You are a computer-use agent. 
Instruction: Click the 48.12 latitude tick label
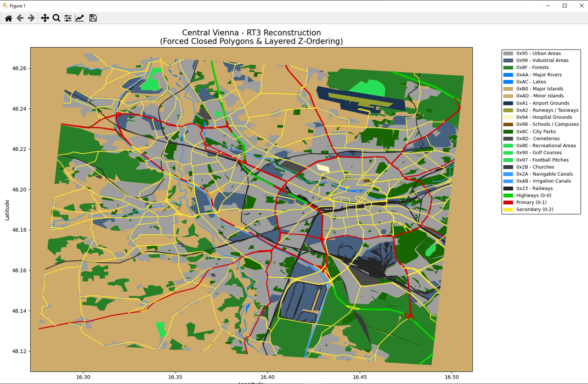[x=20, y=351]
